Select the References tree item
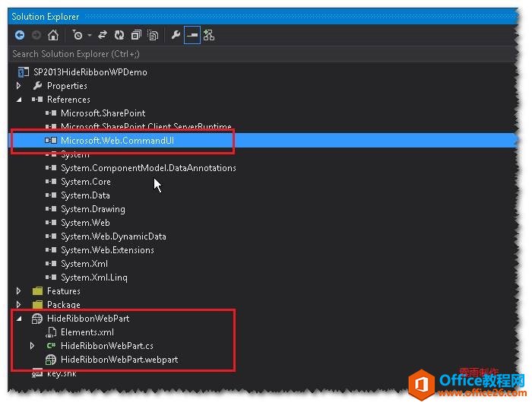 tap(68, 100)
